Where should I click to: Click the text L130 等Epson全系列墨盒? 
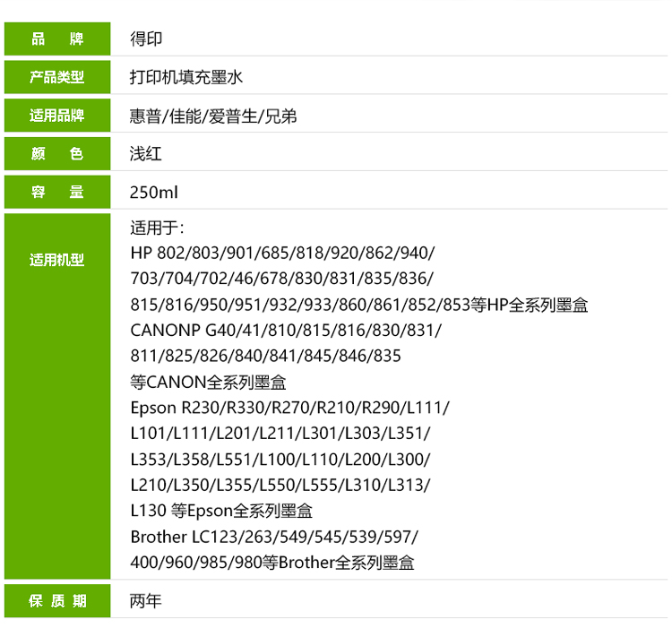pyautogui.click(x=221, y=511)
